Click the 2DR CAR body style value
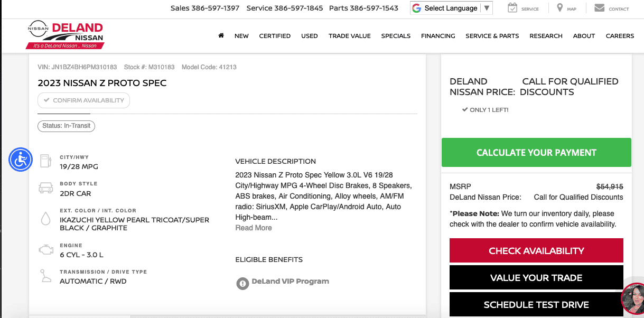The height and width of the screenshot is (318, 644). [76, 193]
